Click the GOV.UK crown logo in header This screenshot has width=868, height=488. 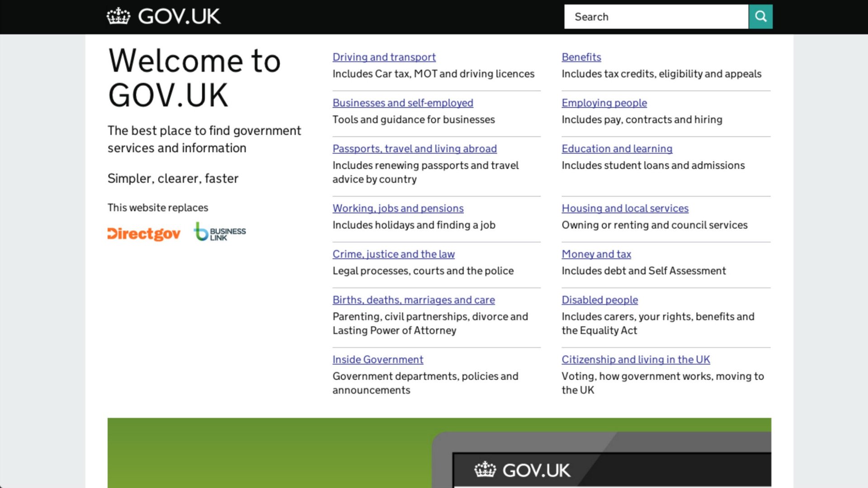click(x=164, y=16)
